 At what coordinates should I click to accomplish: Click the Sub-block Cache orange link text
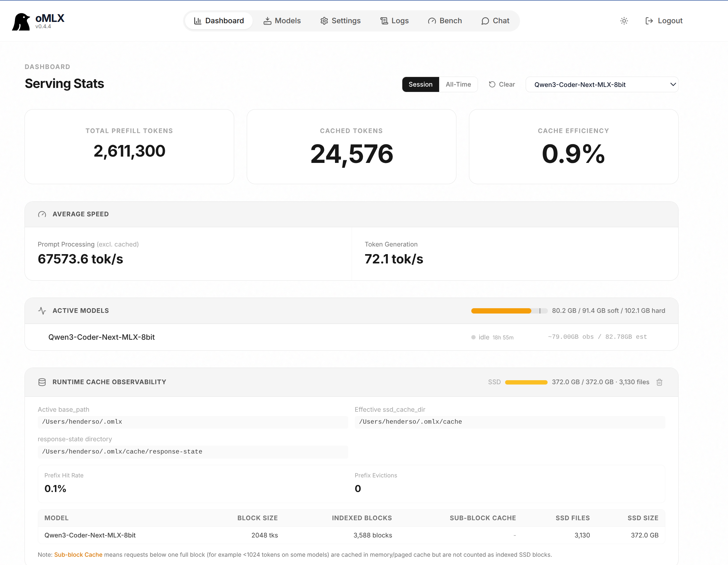tap(78, 555)
